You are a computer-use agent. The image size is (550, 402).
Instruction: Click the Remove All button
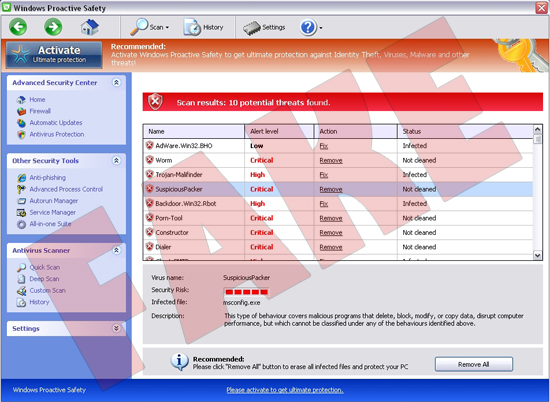[474, 364]
